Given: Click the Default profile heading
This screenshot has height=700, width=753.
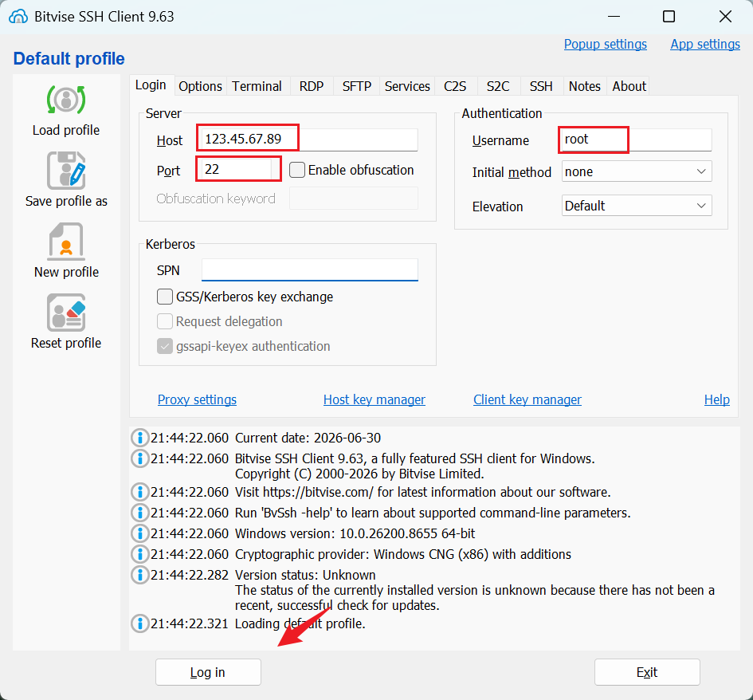Looking at the screenshot, I should (69, 59).
